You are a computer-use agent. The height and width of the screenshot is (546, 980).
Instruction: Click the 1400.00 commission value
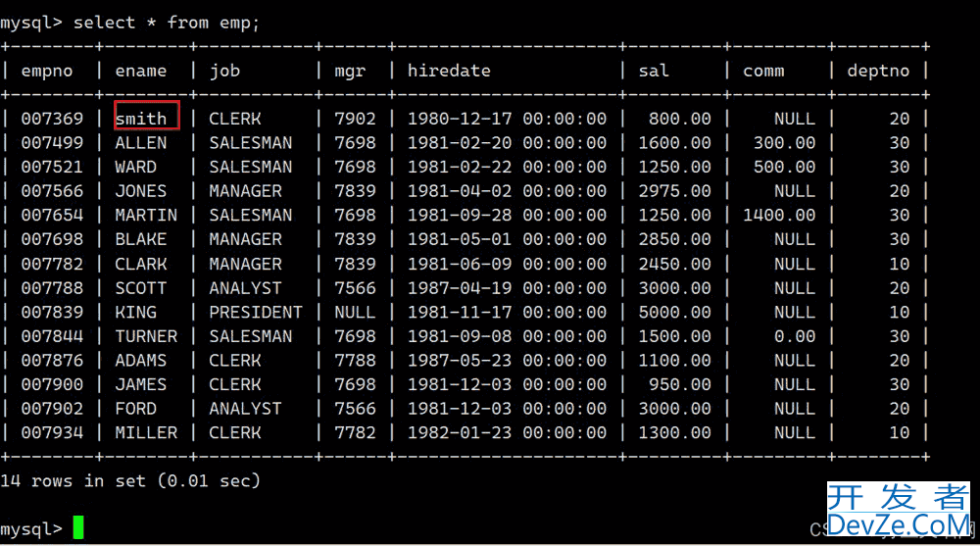[779, 215]
